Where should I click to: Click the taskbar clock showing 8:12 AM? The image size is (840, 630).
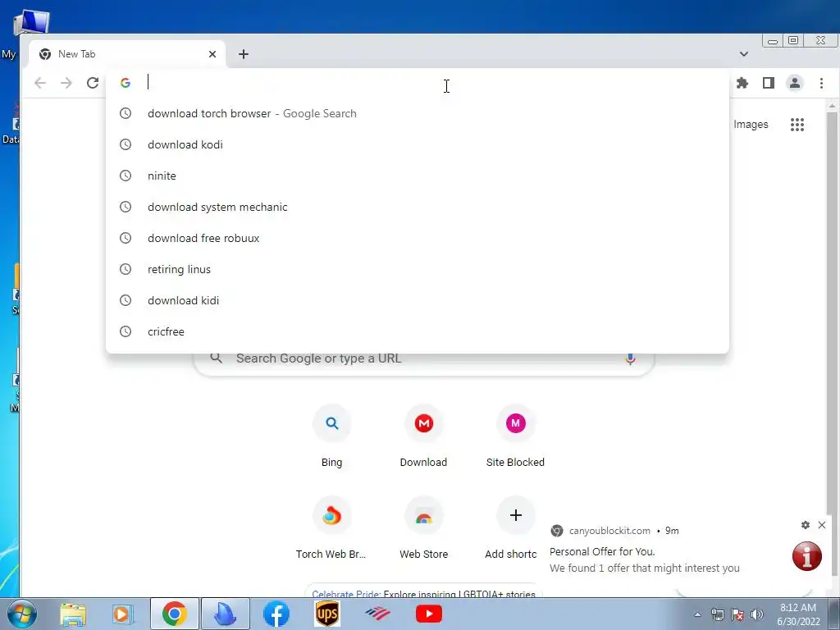point(798,614)
